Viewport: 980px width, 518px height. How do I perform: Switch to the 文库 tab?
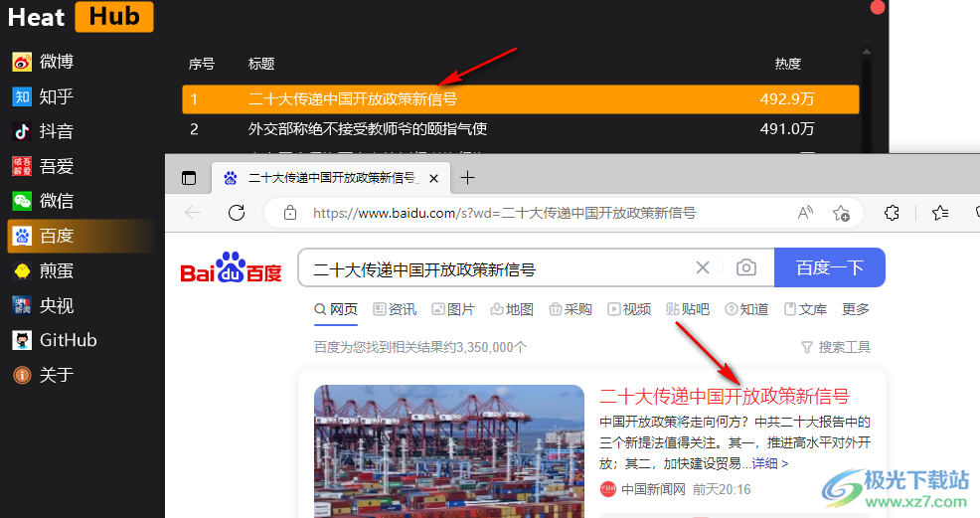coord(806,310)
